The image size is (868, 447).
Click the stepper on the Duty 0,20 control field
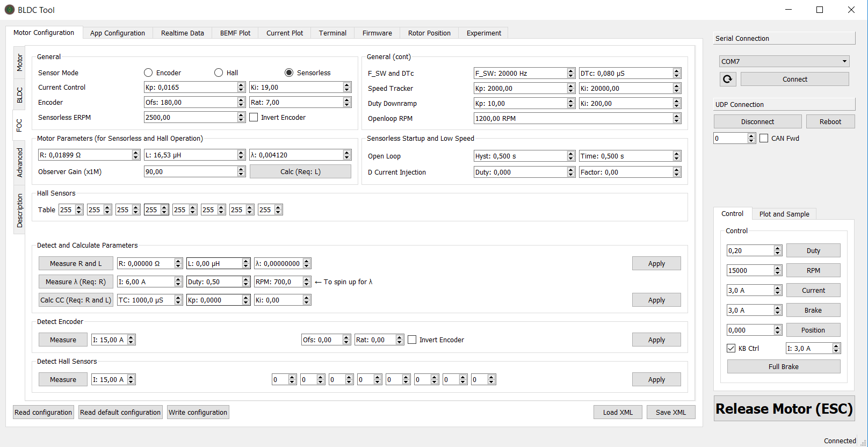point(778,250)
